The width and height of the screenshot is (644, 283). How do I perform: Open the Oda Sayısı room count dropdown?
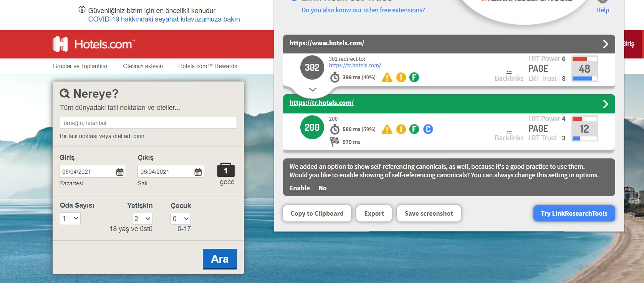[70, 218]
